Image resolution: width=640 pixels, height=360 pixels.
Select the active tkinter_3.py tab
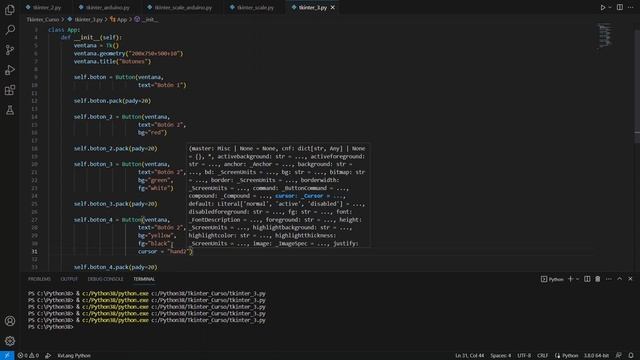point(313,7)
